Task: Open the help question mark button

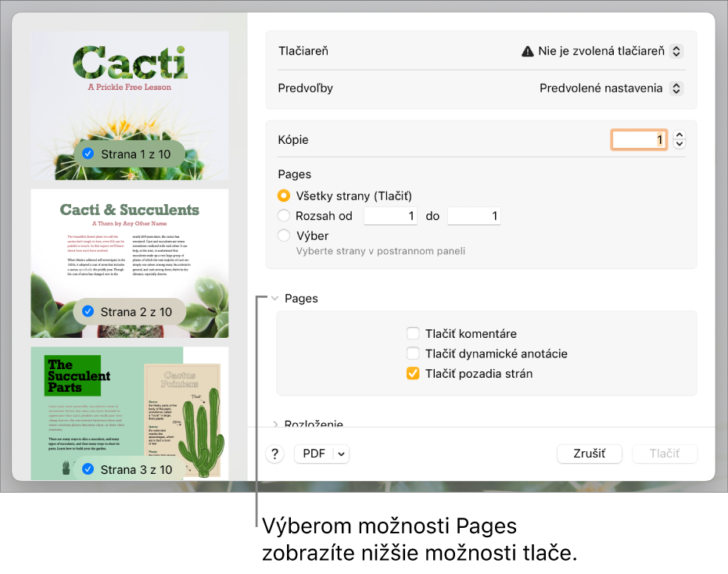Action: tap(275, 454)
